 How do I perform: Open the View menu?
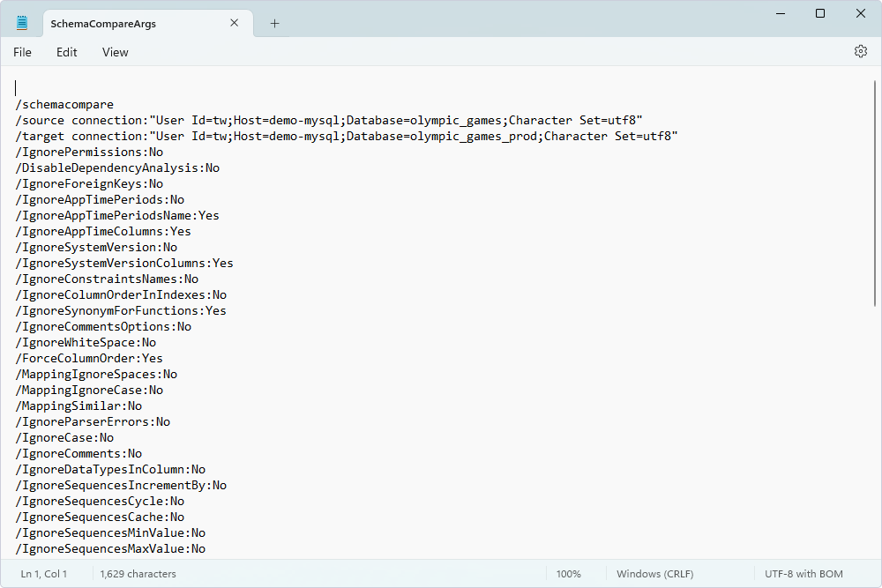(x=116, y=52)
